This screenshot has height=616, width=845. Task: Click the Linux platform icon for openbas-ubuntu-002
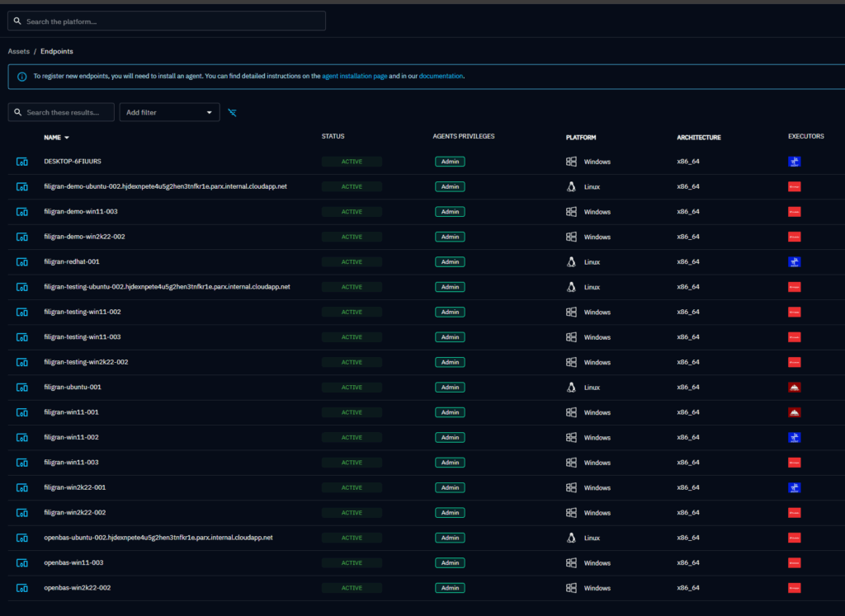pyautogui.click(x=570, y=538)
